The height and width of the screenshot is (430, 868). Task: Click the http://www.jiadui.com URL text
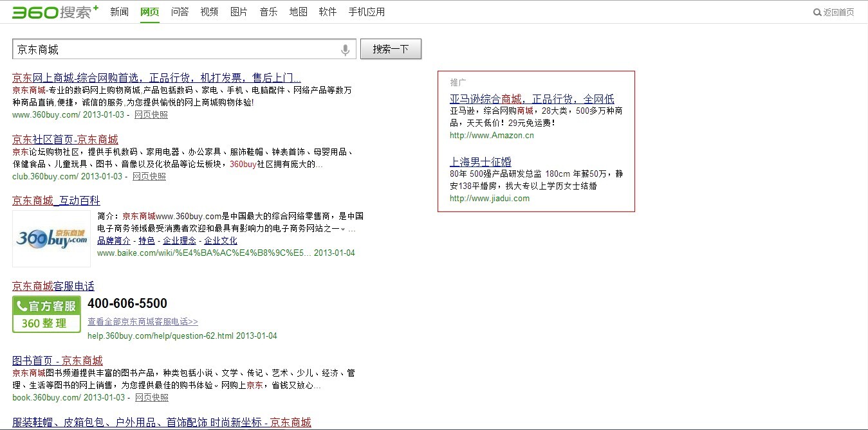(x=490, y=199)
